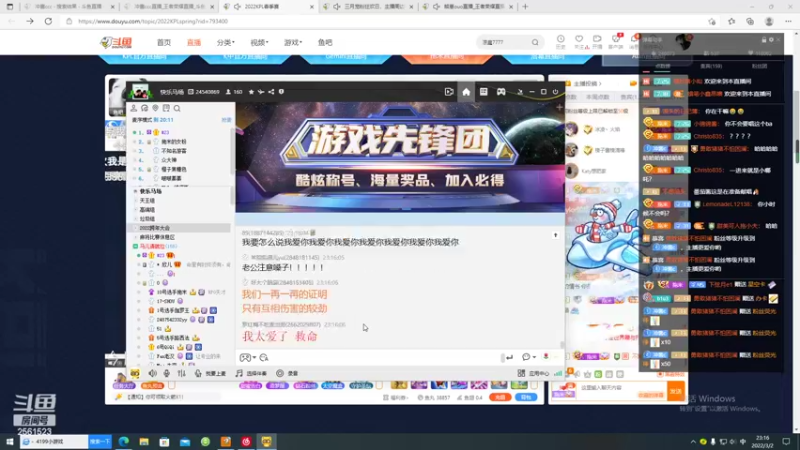Share the YY channel via share icon
Viewport: 800px width, 450px height.
tap(271, 92)
